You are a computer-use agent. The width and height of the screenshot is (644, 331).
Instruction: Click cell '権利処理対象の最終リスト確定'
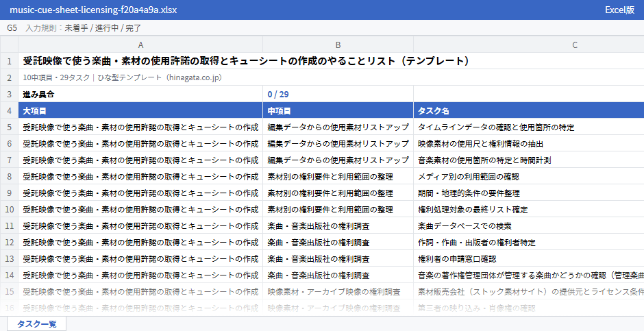click(x=529, y=209)
